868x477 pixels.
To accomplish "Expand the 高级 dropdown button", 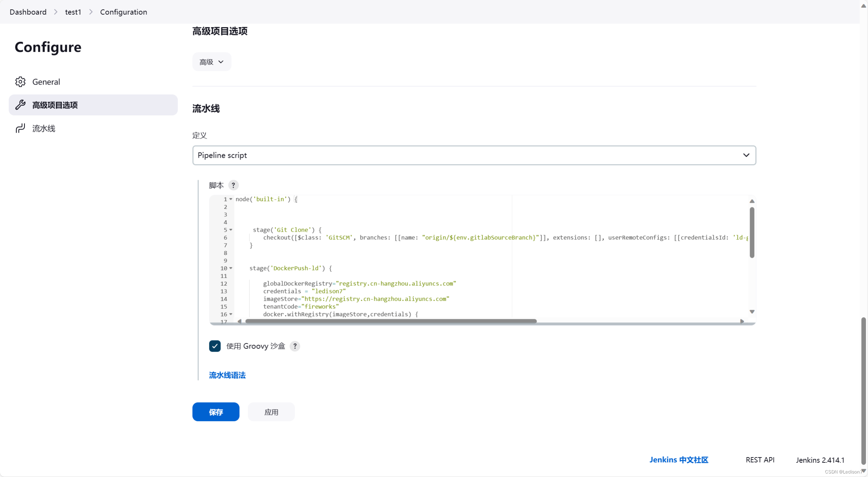I will pyautogui.click(x=211, y=62).
